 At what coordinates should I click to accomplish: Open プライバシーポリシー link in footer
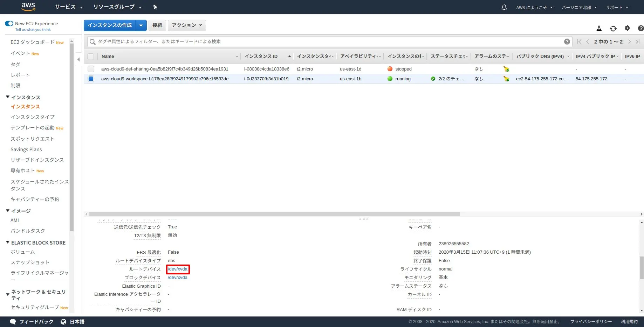pos(591,322)
